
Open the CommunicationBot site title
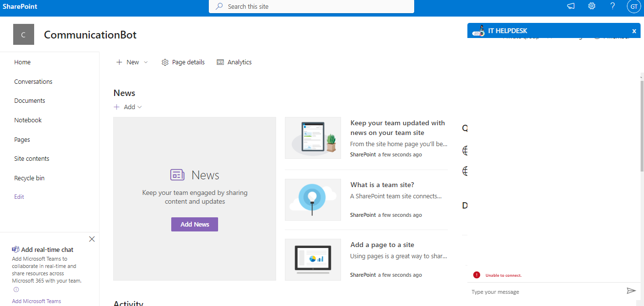coord(90,35)
